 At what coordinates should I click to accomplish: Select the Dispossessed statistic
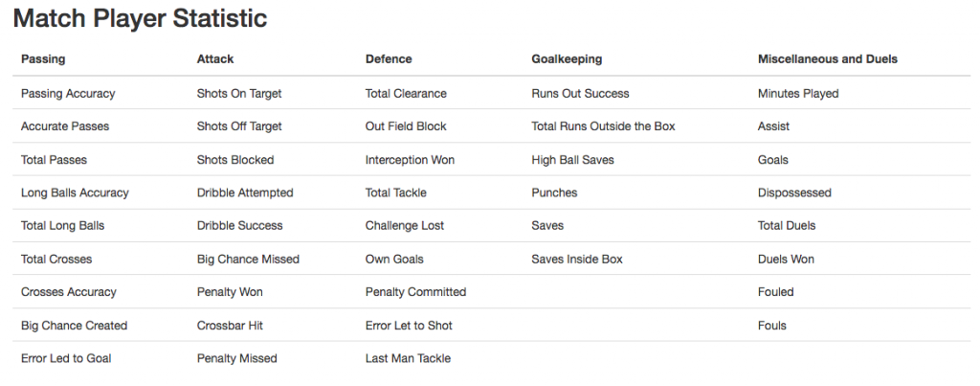(x=794, y=193)
